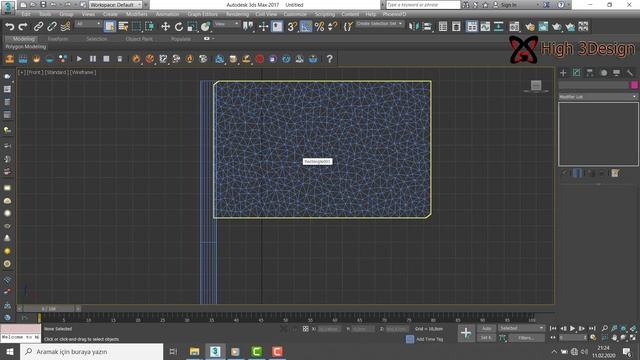This screenshot has height=360, width=640.
Task: Click the PhoenixFD stop simulation icon
Action: [106, 59]
